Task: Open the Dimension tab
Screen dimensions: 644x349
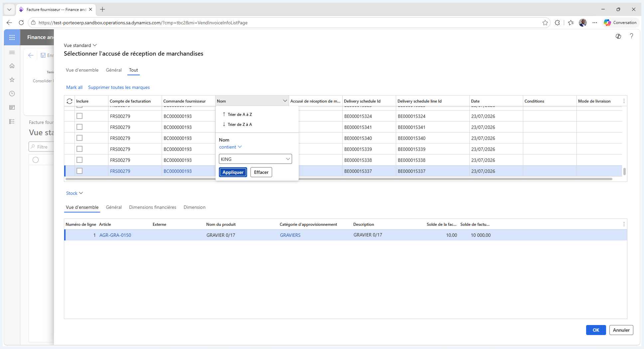Action: click(x=195, y=207)
